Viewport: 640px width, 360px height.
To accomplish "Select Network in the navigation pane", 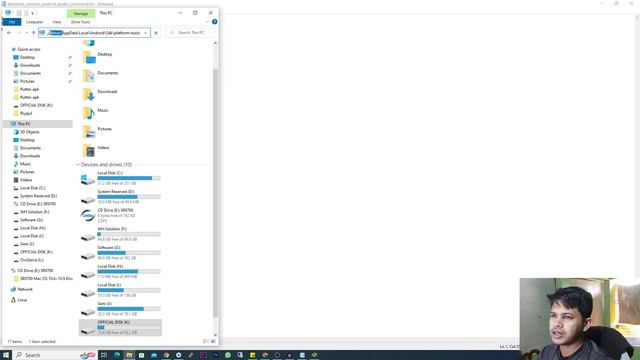I will point(24,289).
